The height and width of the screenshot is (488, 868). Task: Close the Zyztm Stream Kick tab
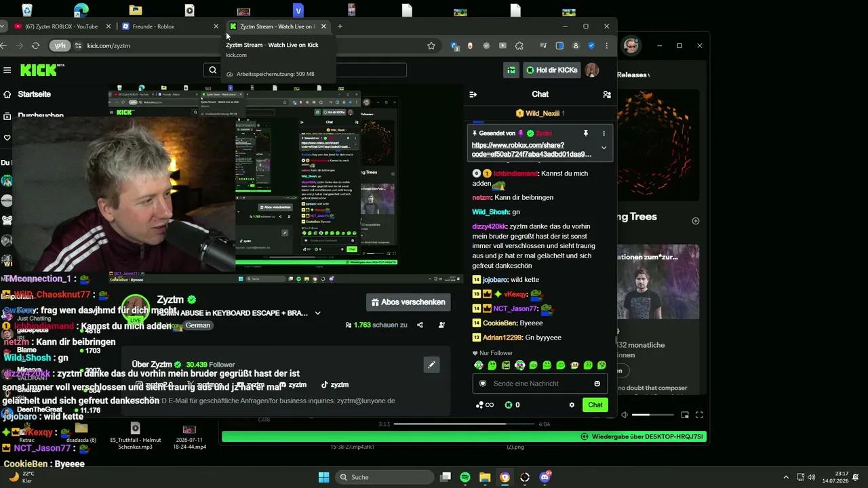(x=323, y=26)
